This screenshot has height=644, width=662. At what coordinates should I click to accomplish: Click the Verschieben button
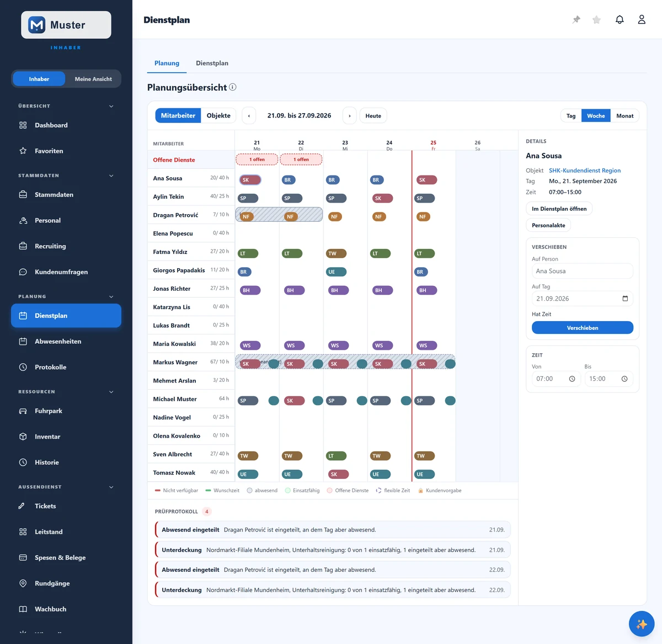[x=583, y=328]
